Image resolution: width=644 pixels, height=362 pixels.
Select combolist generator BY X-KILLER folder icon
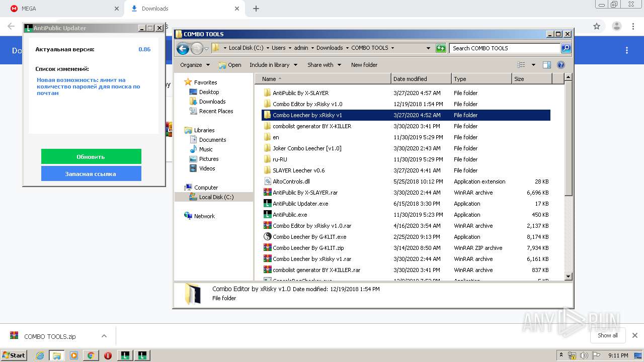click(267, 126)
